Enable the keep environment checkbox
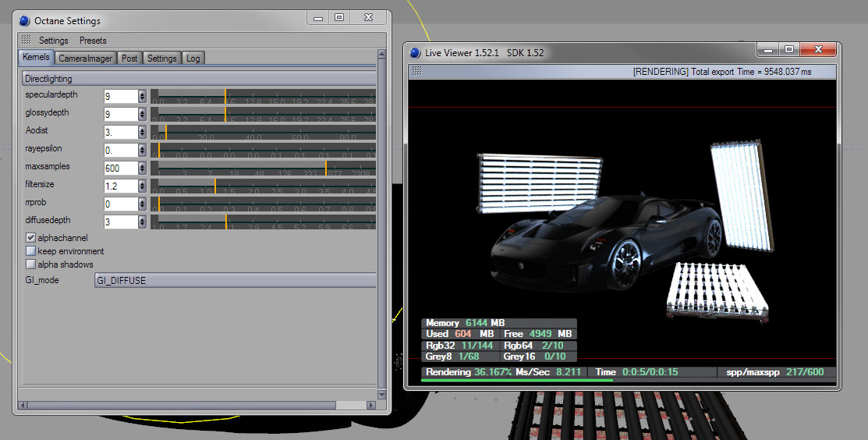This screenshot has width=868, height=440. (30, 250)
